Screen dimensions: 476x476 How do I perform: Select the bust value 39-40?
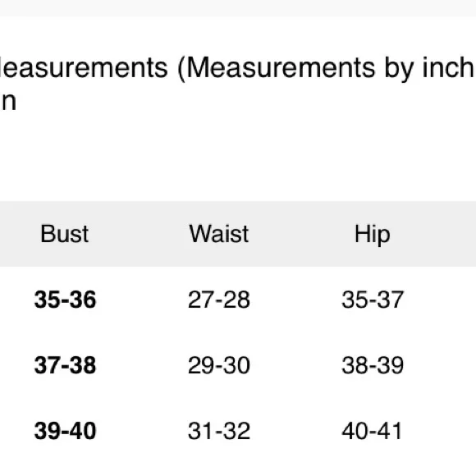66,431
